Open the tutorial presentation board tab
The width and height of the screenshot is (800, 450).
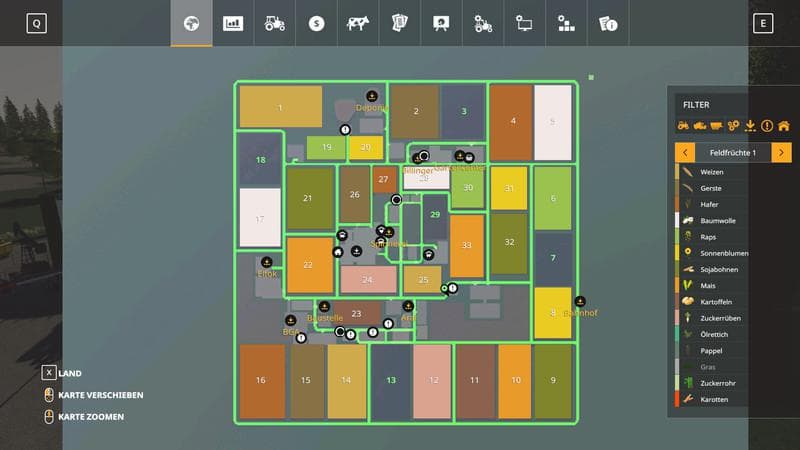coord(441,23)
